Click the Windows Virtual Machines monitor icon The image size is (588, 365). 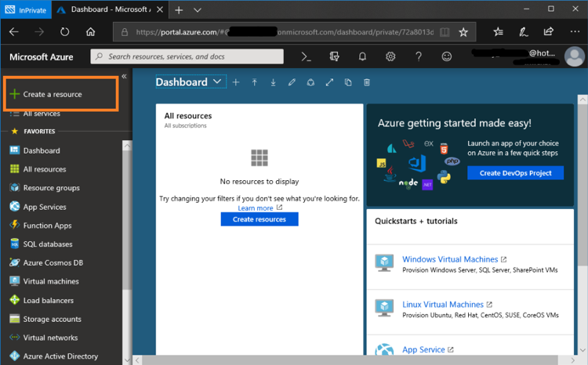point(384,263)
